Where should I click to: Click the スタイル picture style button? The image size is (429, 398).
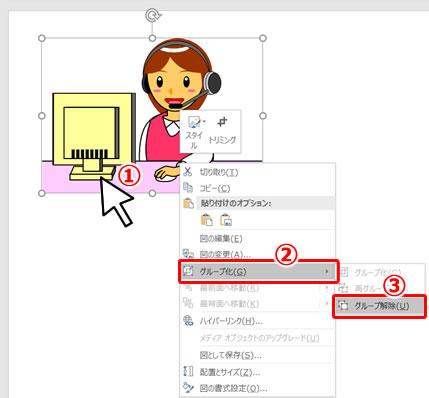(194, 132)
